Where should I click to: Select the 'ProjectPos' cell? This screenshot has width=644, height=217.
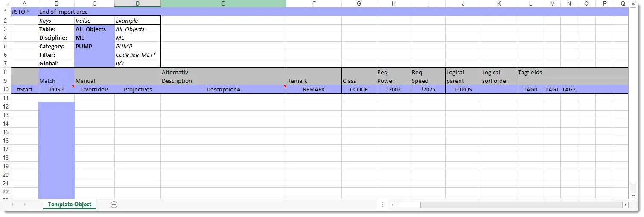137,89
